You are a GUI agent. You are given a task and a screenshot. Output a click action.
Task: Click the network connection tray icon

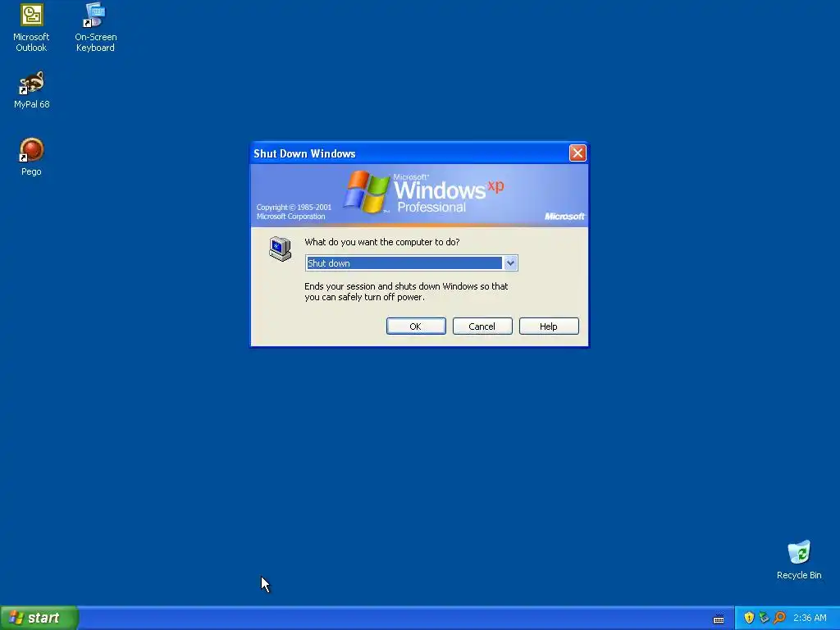tap(764, 618)
